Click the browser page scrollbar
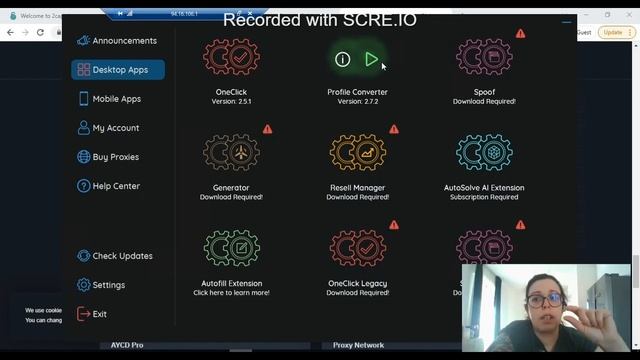 [x=636, y=271]
